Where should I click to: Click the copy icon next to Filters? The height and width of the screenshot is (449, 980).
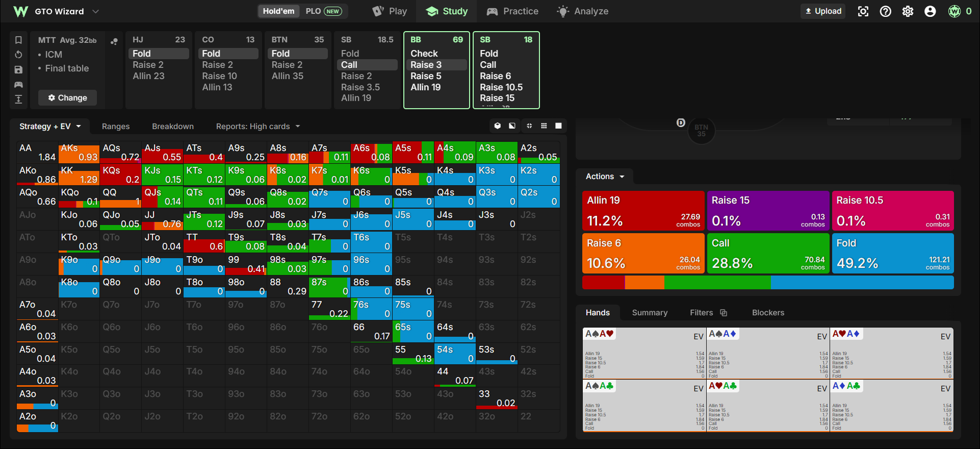pyautogui.click(x=723, y=313)
